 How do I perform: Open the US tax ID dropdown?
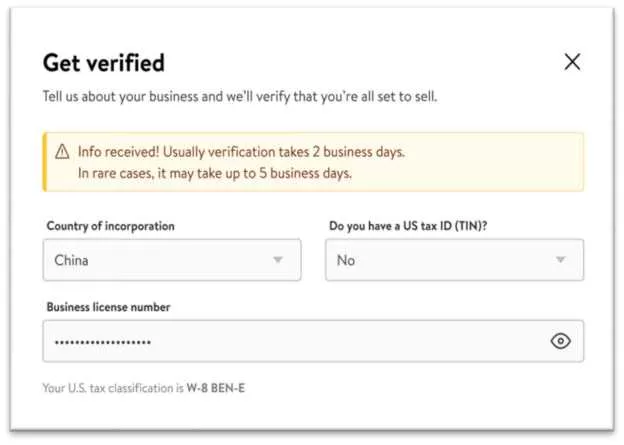(454, 260)
